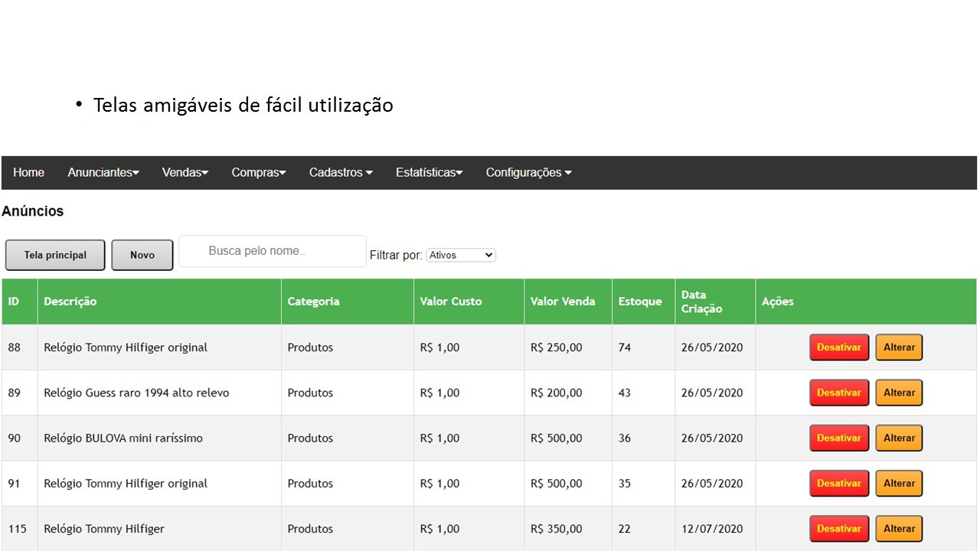Deactivate announcement 115 Relógio Tommy Hilfiger
This screenshot has height=551, width=980.
pyautogui.click(x=838, y=528)
